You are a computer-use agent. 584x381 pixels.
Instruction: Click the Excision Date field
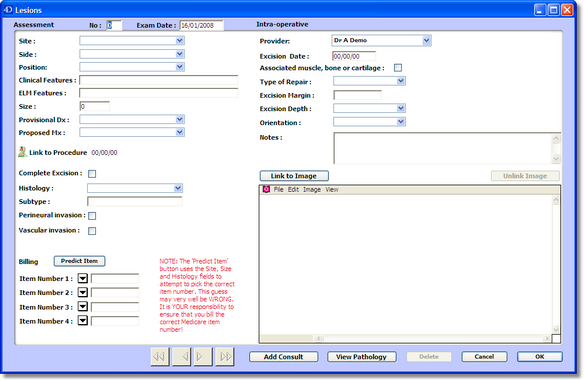click(354, 56)
